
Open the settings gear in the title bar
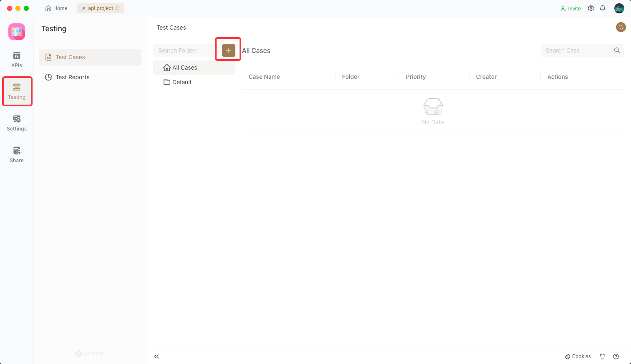pos(591,8)
